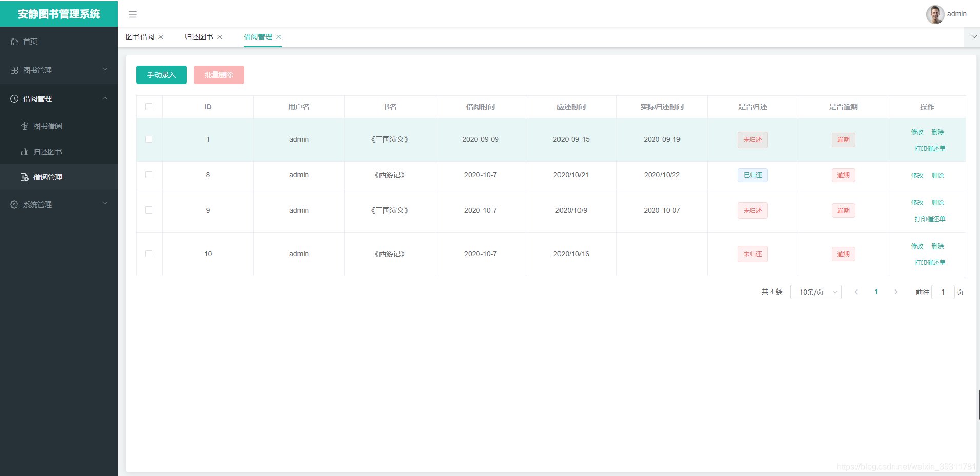The height and width of the screenshot is (476, 980).
Task: Click the 批量删除 button
Action: click(x=219, y=75)
